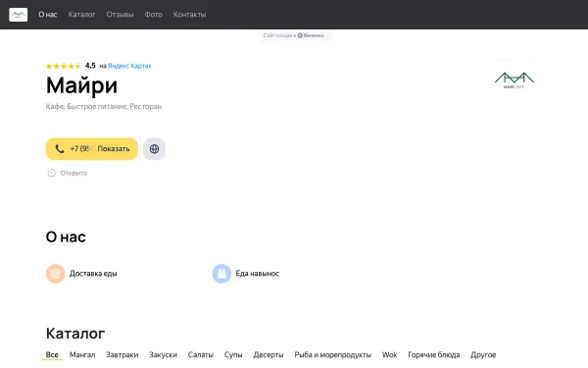Open the Фото navigation item
This screenshot has width=588, height=368.
pyautogui.click(x=154, y=15)
